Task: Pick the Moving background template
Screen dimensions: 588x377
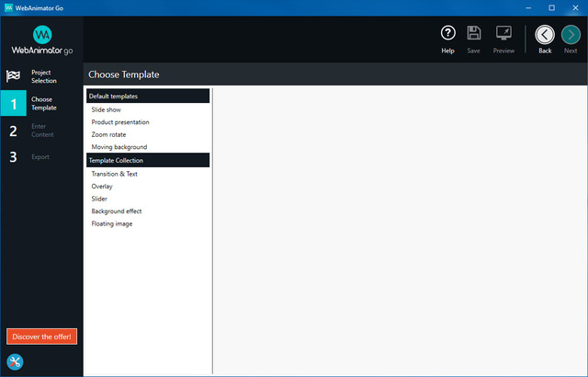Action: pyautogui.click(x=119, y=147)
